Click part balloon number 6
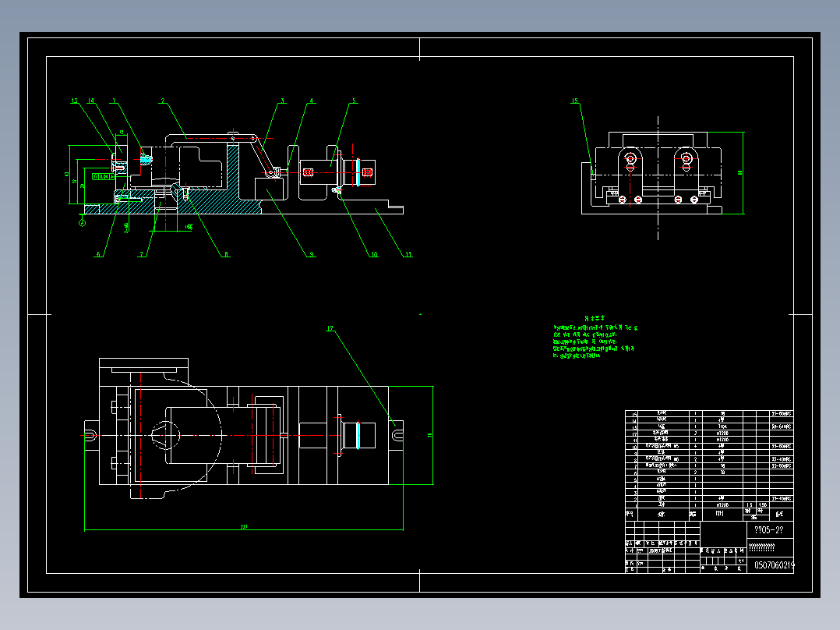The image size is (840, 630). [98, 254]
